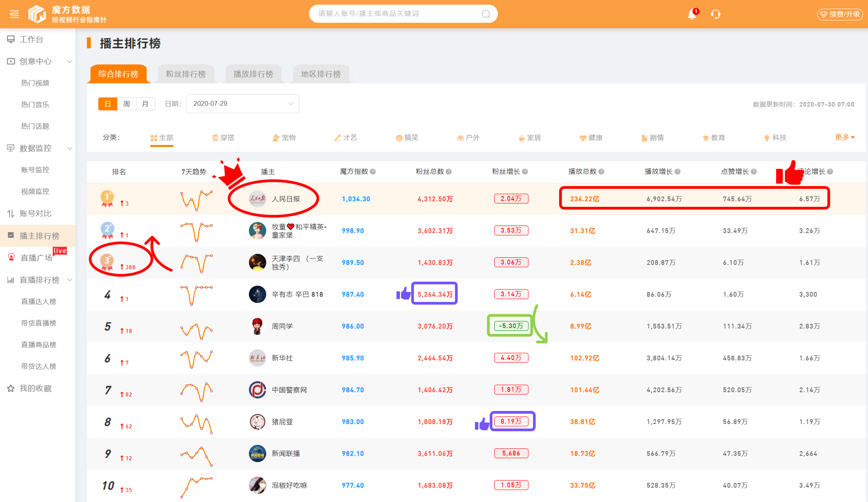The height and width of the screenshot is (502, 868).
Task: Filter category by 宠物
Action: click(285, 138)
